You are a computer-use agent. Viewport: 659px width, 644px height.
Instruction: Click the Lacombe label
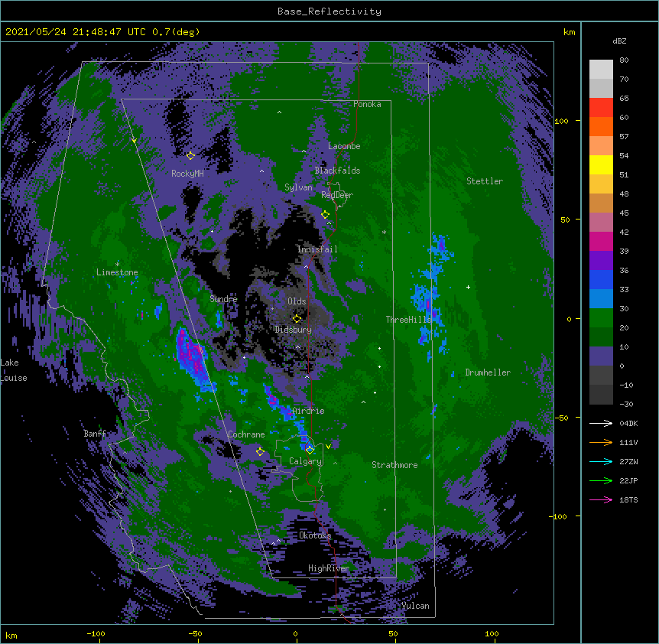click(x=344, y=146)
